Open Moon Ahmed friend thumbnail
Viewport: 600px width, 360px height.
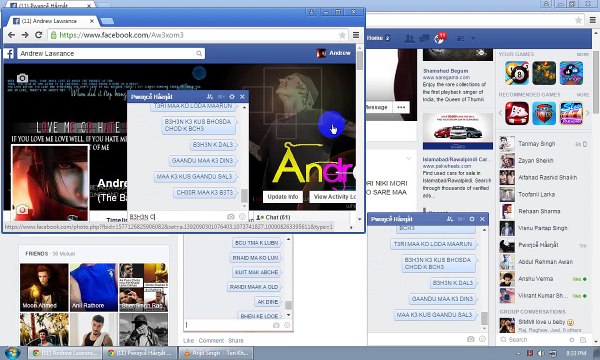coord(44,287)
